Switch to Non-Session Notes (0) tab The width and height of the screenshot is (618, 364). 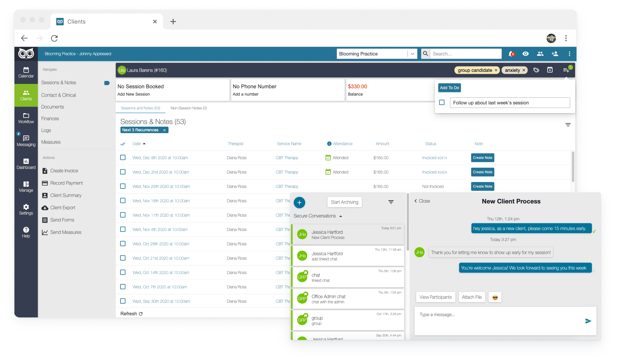pos(189,108)
